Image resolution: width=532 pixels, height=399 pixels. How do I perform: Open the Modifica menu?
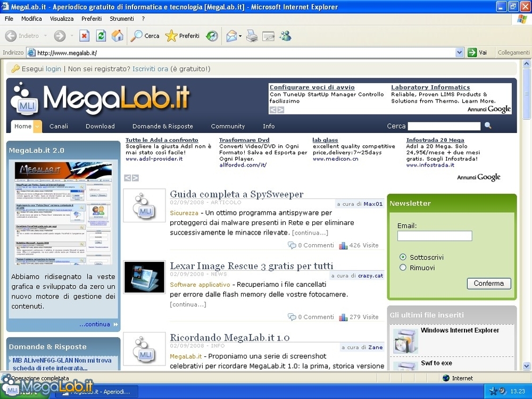[x=31, y=19]
